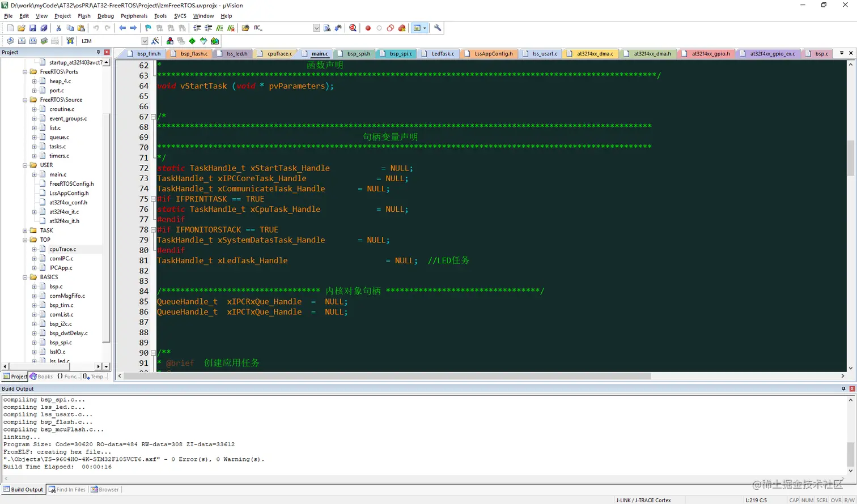Close the Project panel

(x=107, y=52)
